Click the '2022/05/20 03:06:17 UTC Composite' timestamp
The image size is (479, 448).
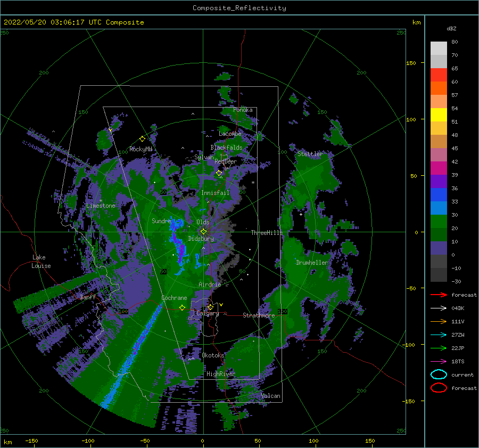tap(73, 22)
